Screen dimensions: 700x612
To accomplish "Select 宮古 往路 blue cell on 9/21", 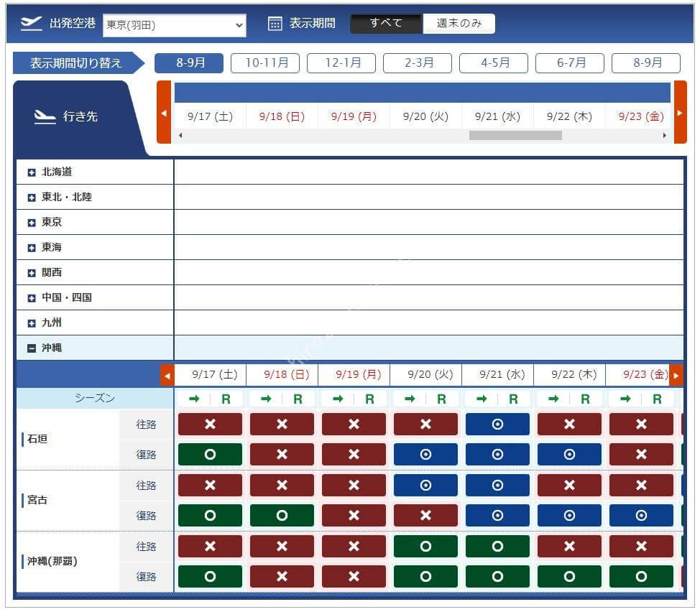I will (x=497, y=485).
